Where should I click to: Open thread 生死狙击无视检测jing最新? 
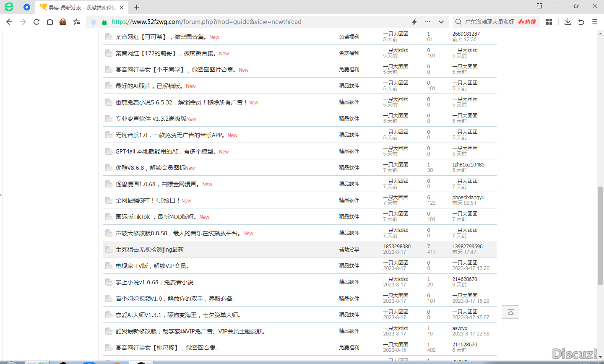tap(150, 250)
